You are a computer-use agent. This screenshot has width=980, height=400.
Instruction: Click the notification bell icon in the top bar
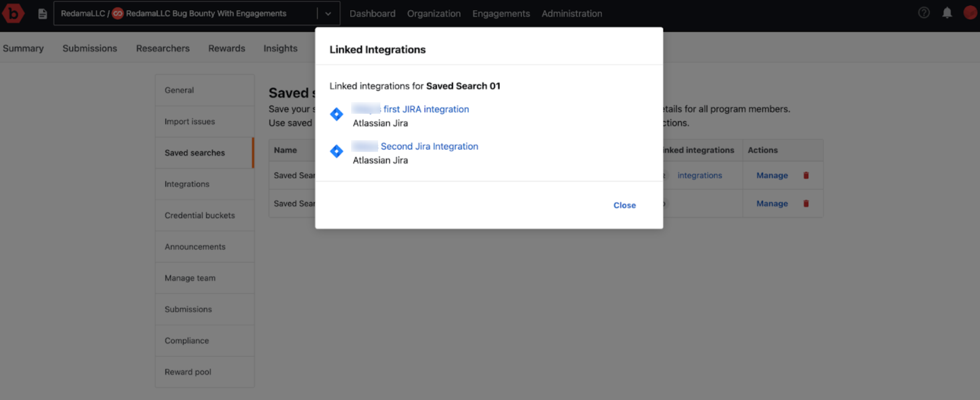(x=947, y=13)
